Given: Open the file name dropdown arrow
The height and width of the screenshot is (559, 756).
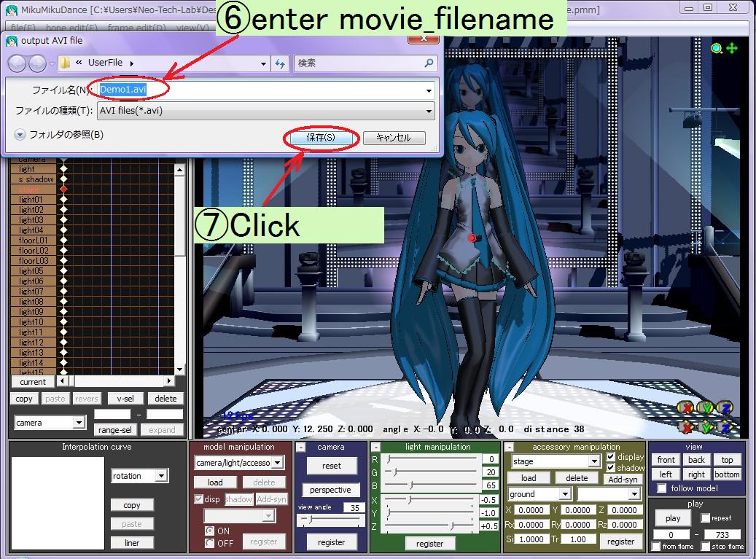Looking at the screenshot, I should (429, 90).
